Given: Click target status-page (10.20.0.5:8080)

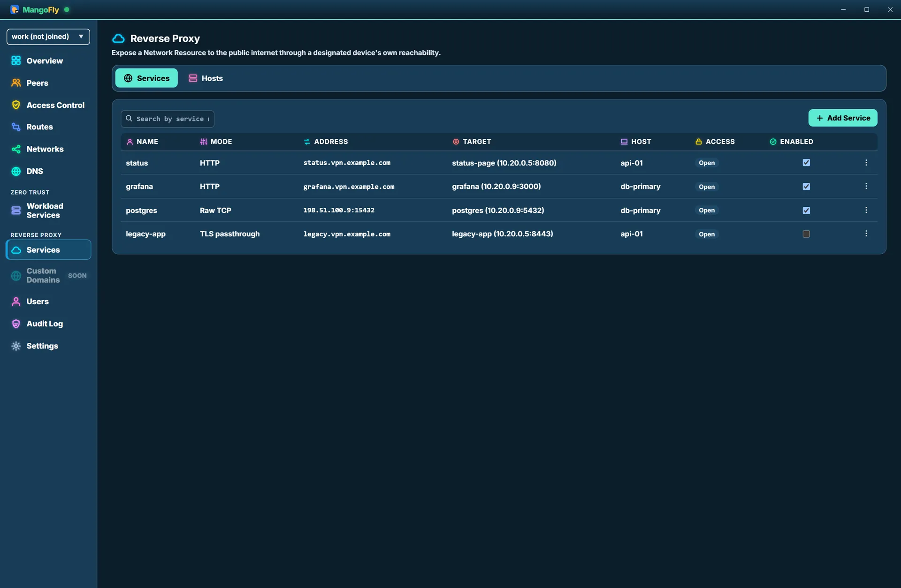Looking at the screenshot, I should pyautogui.click(x=504, y=163).
